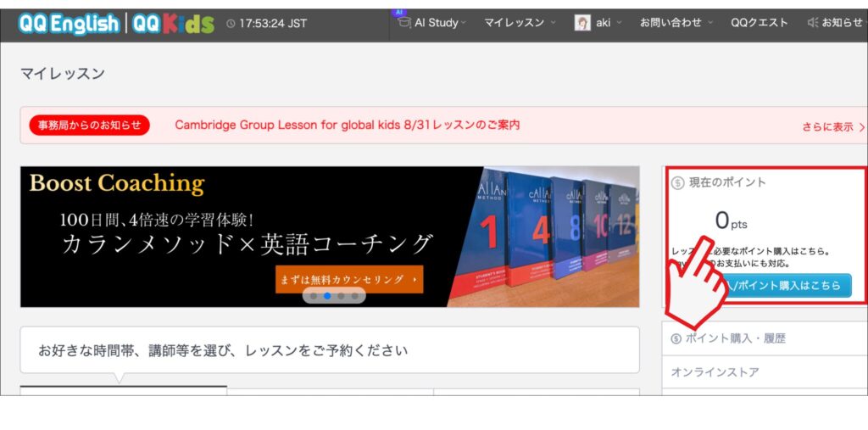Open オンラインストア in the sidebar
This screenshot has height=430, width=868.
pyautogui.click(x=703, y=372)
